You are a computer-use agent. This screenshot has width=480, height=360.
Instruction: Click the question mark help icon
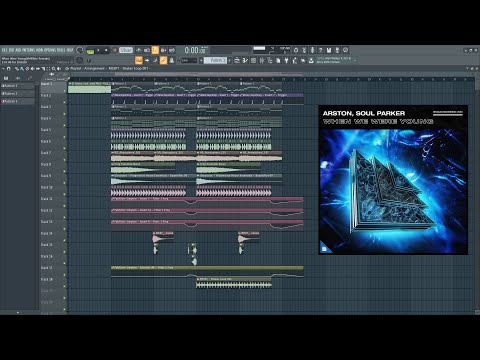(x=320, y=50)
